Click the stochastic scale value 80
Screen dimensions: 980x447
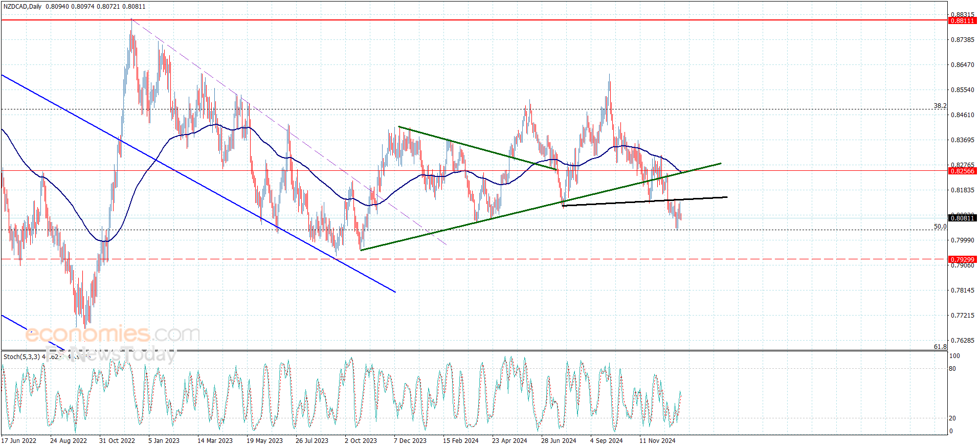(x=952, y=369)
